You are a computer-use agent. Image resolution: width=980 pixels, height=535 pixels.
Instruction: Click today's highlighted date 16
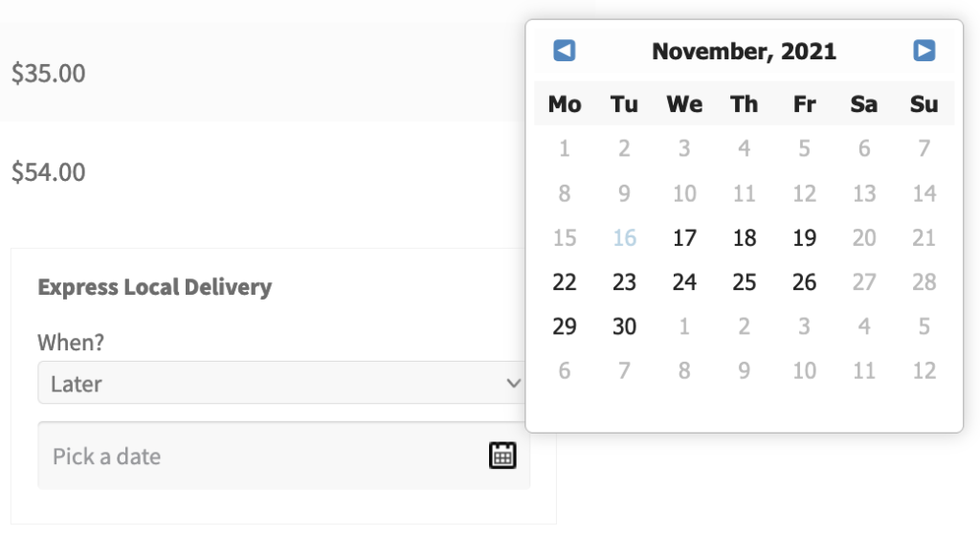pyautogui.click(x=624, y=238)
